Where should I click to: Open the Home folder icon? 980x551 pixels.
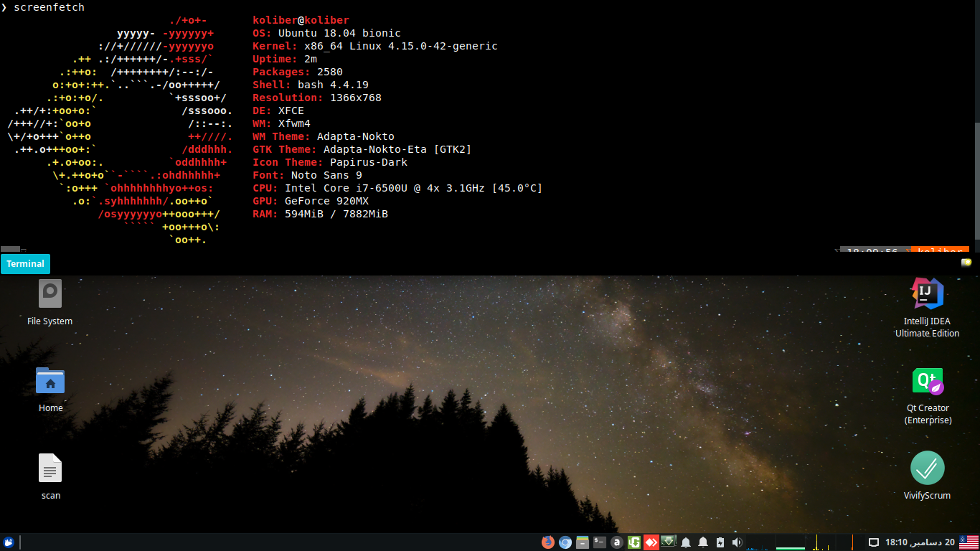50,388
